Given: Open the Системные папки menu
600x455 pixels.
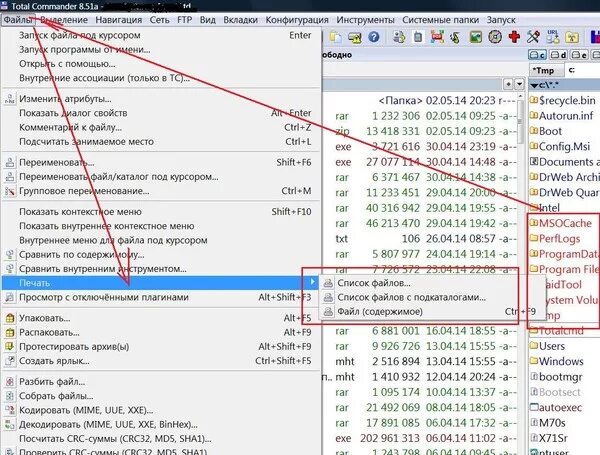Looking at the screenshot, I should coord(440,20).
